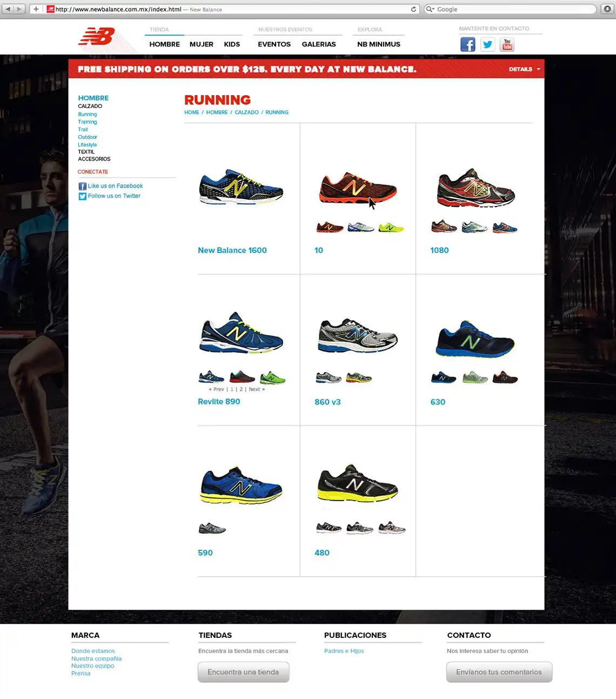
Task: Open the New Balance NB logo
Action: [97, 37]
